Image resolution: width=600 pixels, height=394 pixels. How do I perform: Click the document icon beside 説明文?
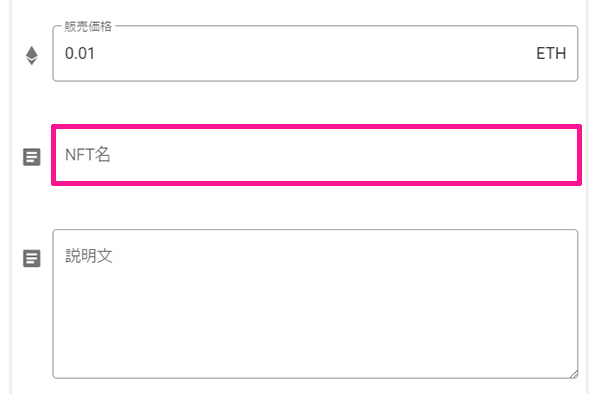32,259
